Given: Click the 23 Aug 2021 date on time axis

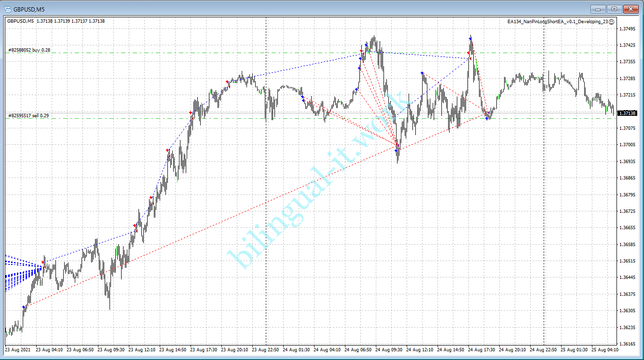Looking at the screenshot, I should 17,349.
